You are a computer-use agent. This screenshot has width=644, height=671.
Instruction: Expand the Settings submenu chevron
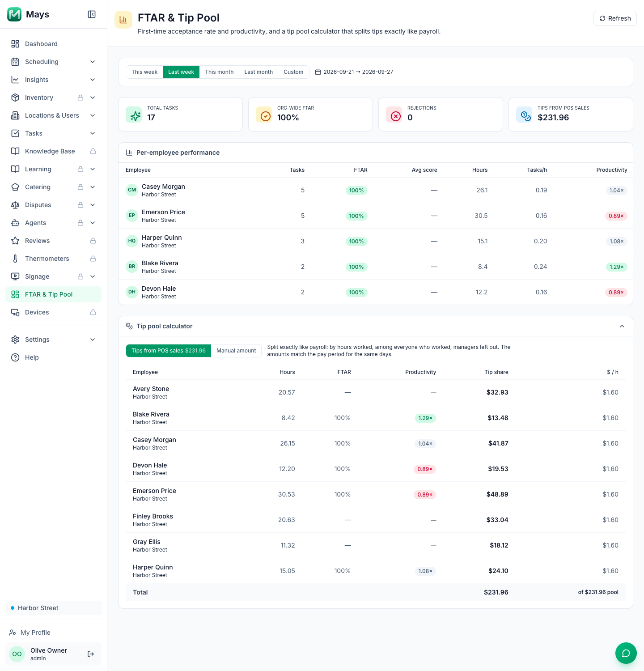coord(93,340)
